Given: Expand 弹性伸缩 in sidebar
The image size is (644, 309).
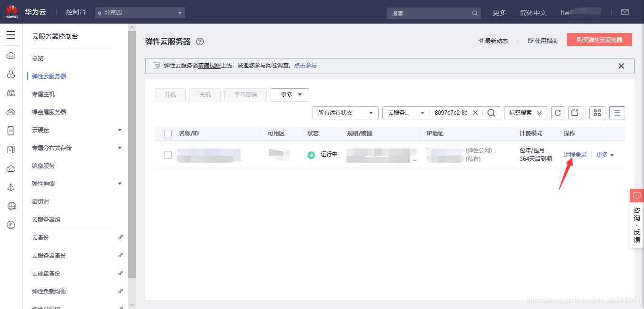Looking at the screenshot, I should 120,184.
